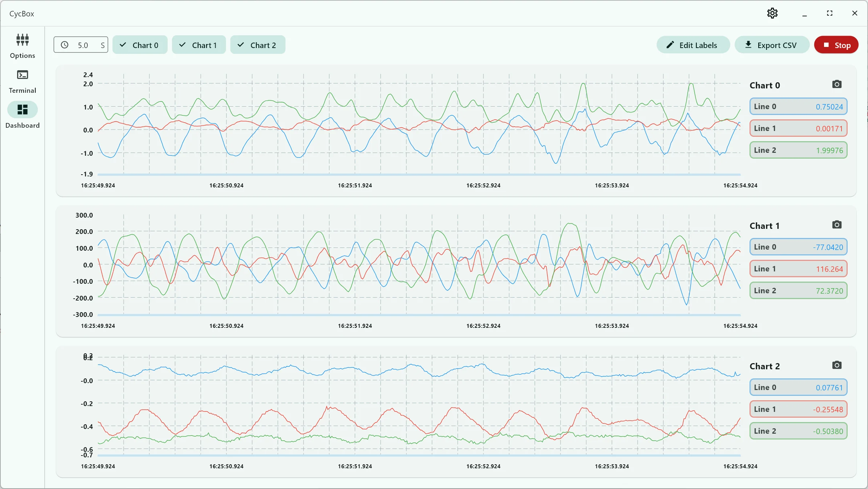
Task: Click Edit Labels button
Action: coord(693,45)
